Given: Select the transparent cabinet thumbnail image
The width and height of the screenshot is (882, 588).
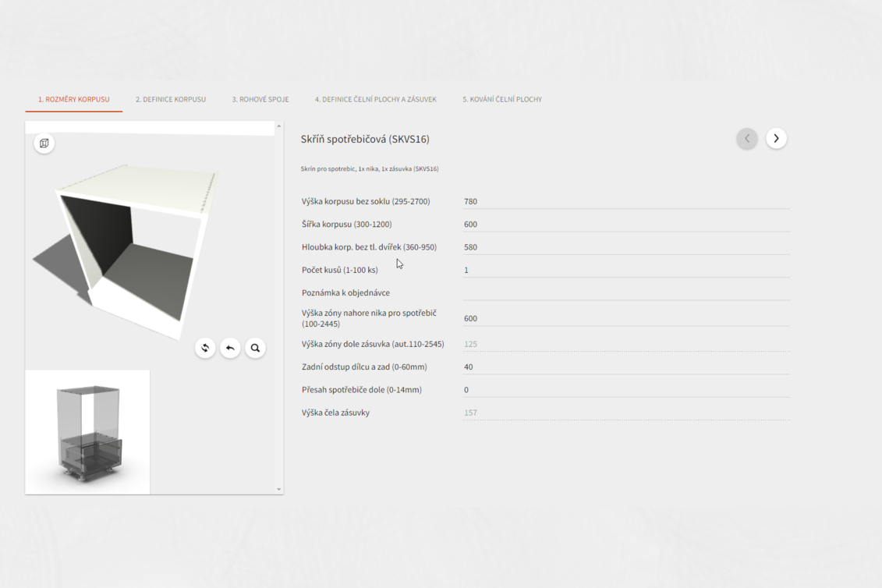Looking at the screenshot, I should [x=87, y=432].
